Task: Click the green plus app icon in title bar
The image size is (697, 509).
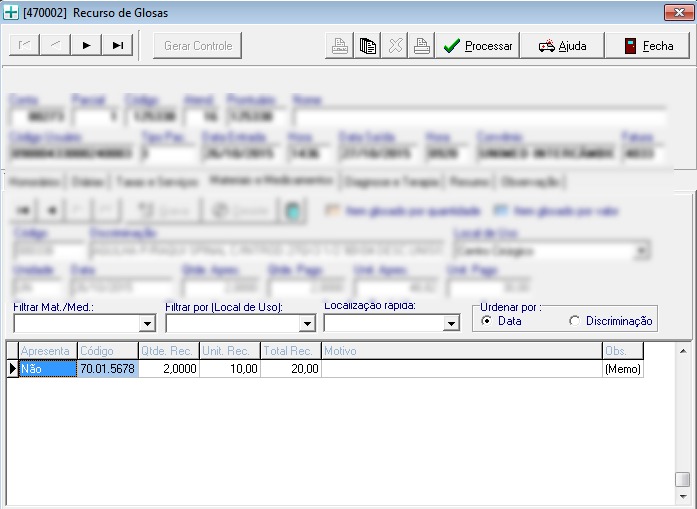Action: (11, 12)
